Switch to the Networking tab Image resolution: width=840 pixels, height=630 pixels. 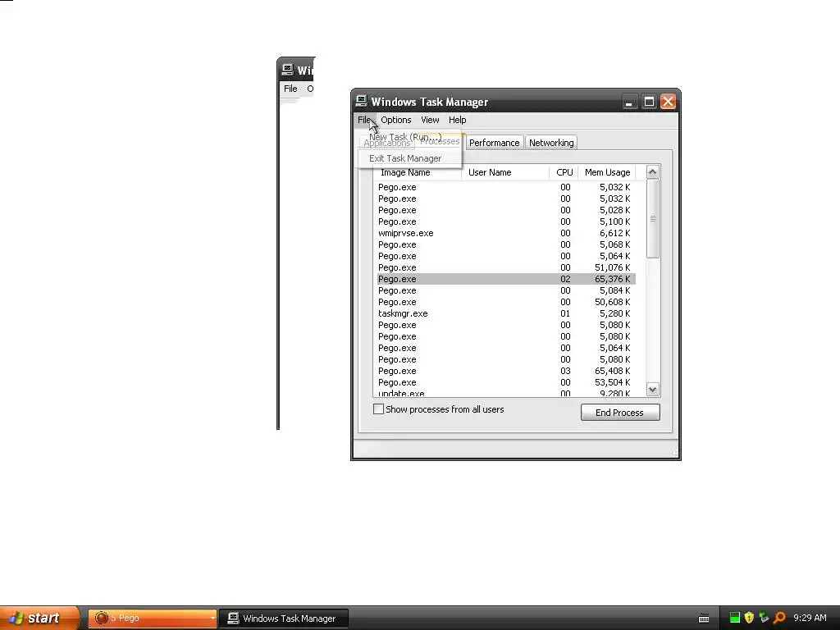(x=551, y=143)
